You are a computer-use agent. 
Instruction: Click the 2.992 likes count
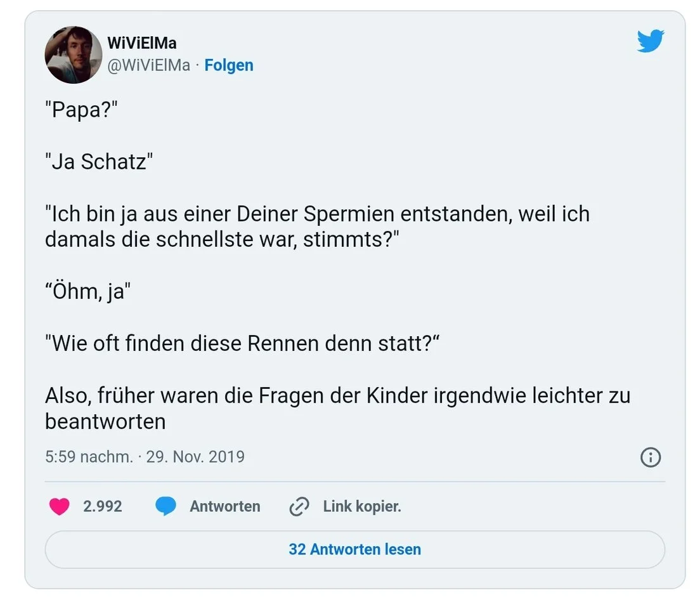pos(102,506)
